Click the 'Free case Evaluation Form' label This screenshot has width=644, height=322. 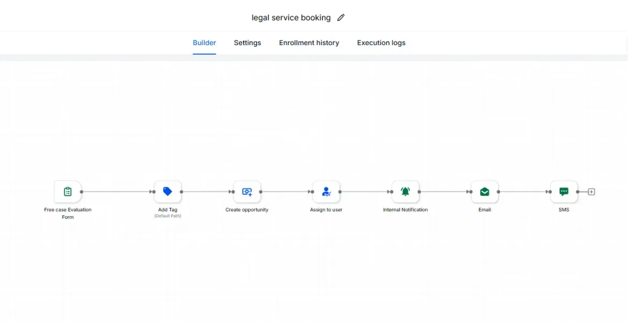pyautogui.click(x=68, y=214)
